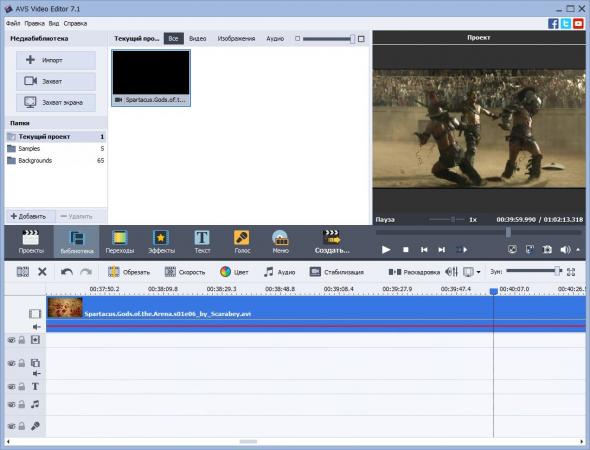Toggle visibility of the video effects track

(11, 340)
